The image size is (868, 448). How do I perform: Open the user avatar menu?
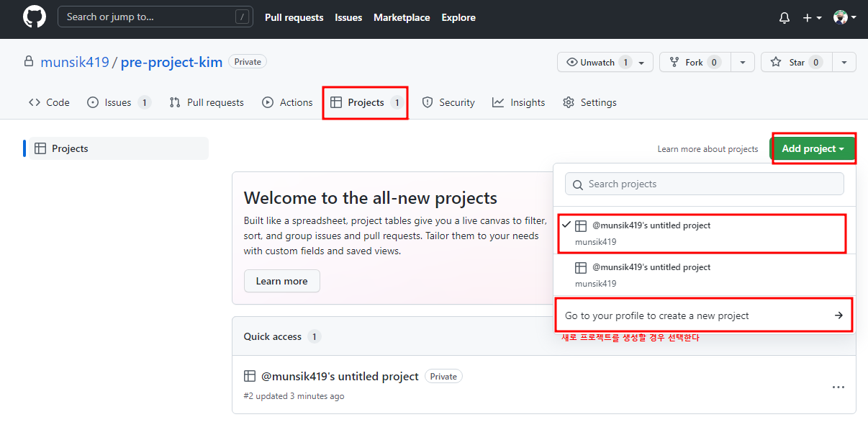click(x=844, y=17)
